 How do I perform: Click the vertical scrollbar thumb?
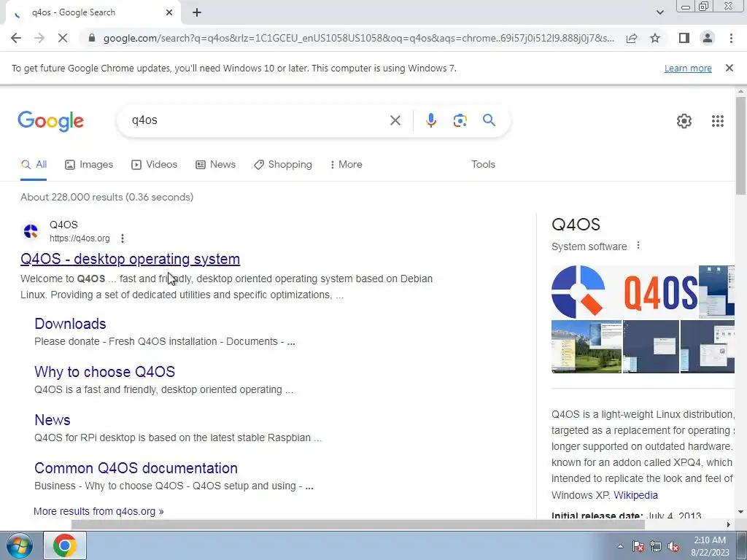[740, 146]
